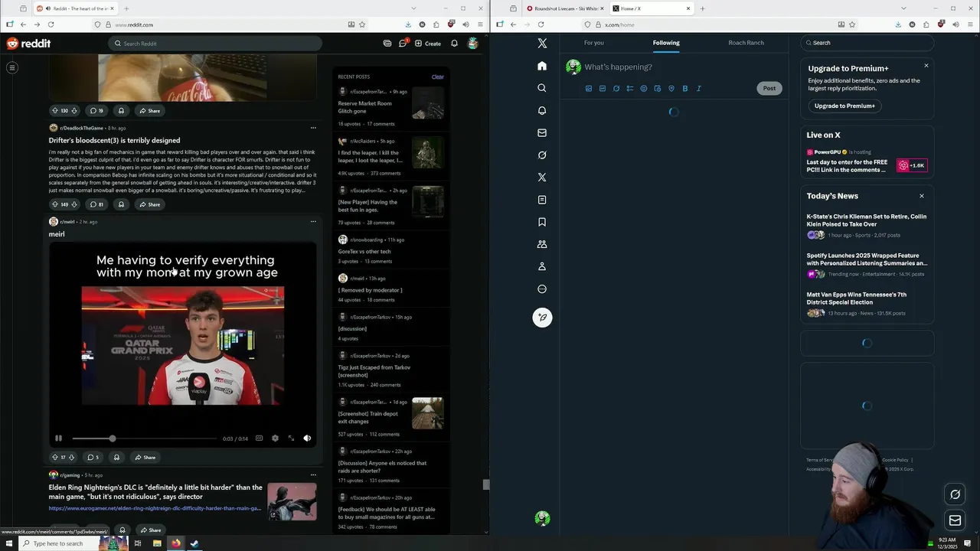Screen dimensions: 980x551
Task: Give award to the meirl post
Action: point(116,458)
